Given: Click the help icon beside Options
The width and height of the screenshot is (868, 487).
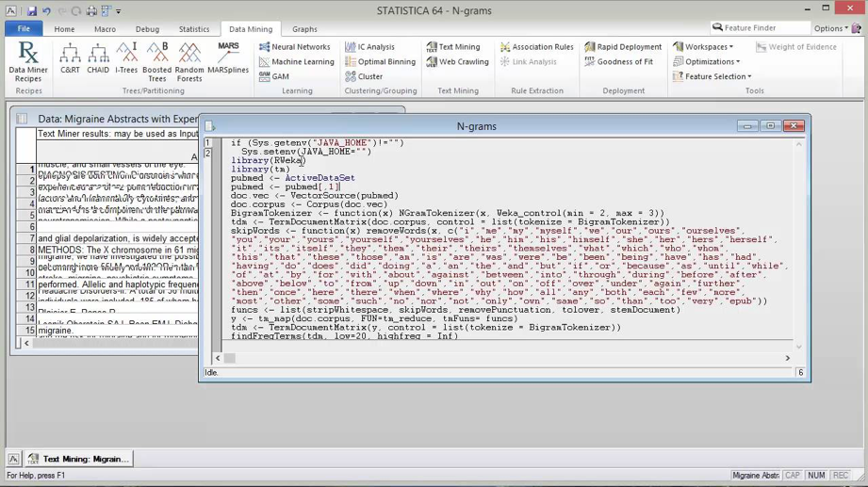Looking at the screenshot, I should (x=857, y=27).
